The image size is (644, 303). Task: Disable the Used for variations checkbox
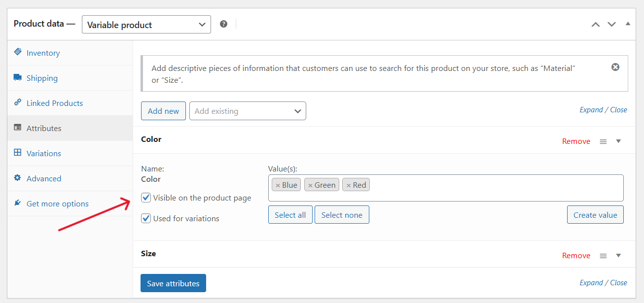pyautogui.click(x=146, y=218)
